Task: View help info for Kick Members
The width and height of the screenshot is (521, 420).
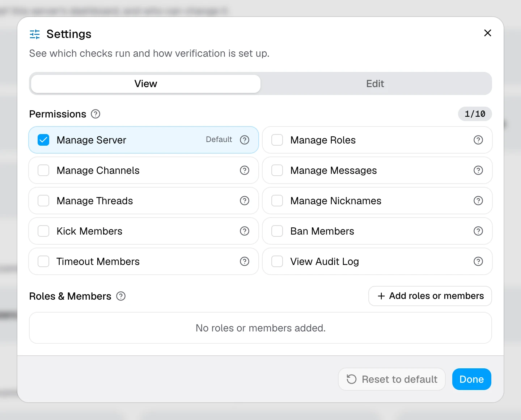Action: [245, 231]
